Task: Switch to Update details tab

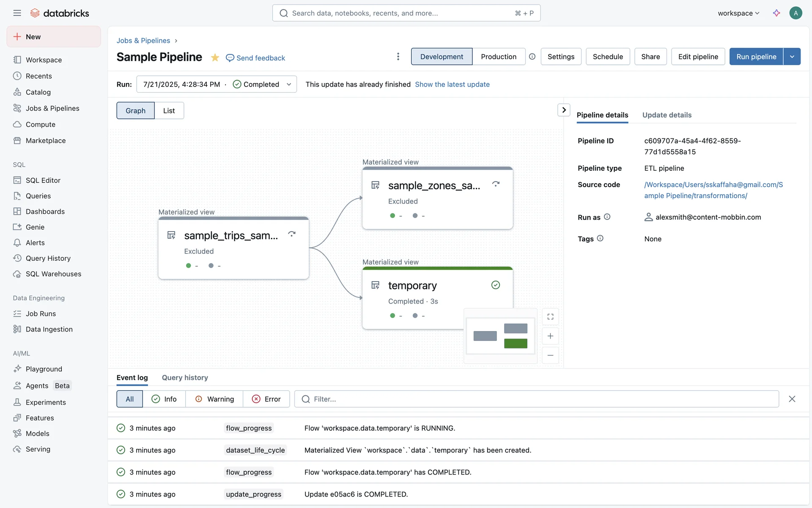Action: click(x=667, y=115)
